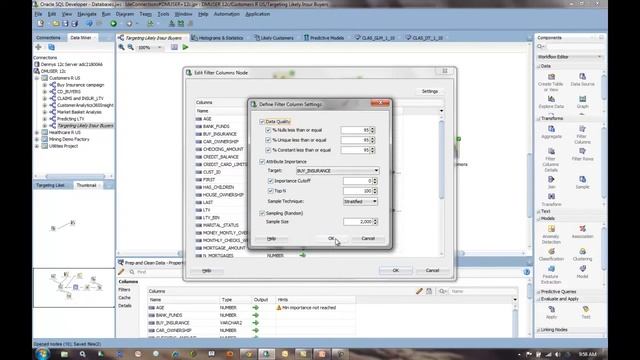Click the Sample Size value field
The image size is (640, 360).
tap(358, 222)
